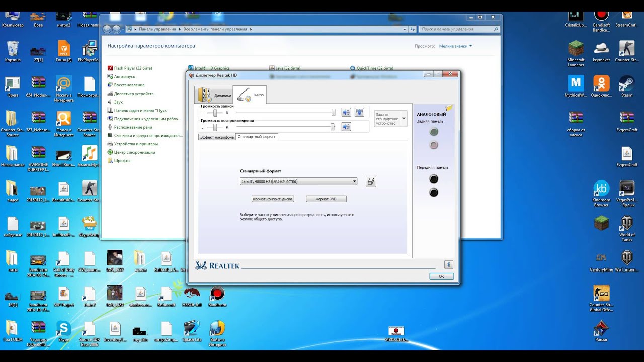This screenshot has width=644, height=362.
Task: Open QuickTime (32 бита) control panel item
Action: click(371, 68)
